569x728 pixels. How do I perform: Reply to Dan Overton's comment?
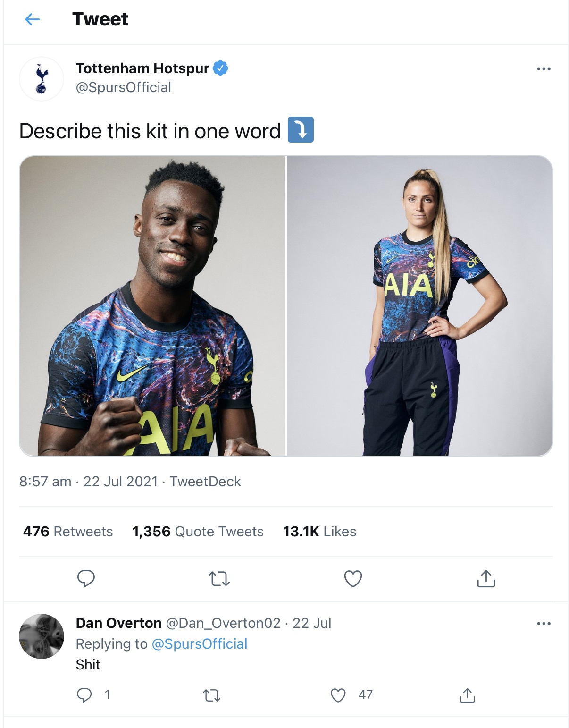point(84,695)
